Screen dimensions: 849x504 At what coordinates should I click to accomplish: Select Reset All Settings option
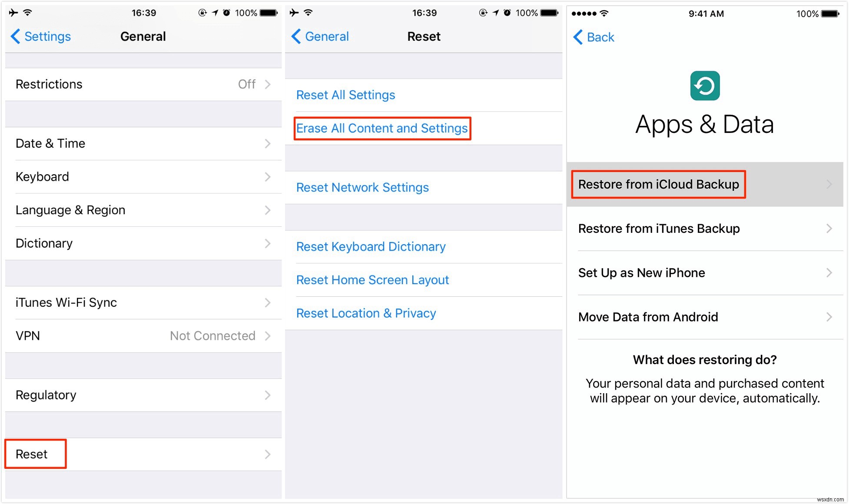click(345, 94)
